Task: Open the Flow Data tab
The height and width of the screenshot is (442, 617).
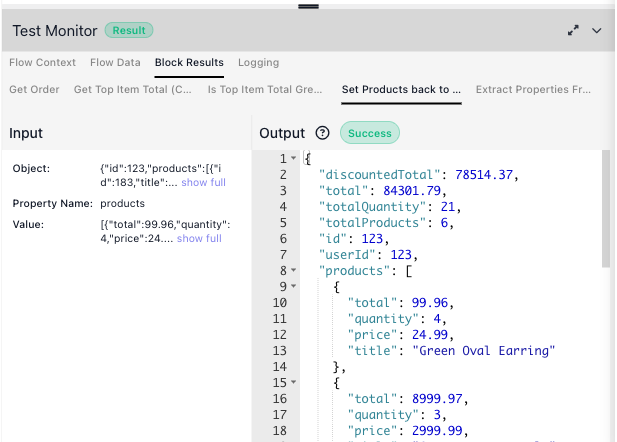Action: (x=115, y=63)
